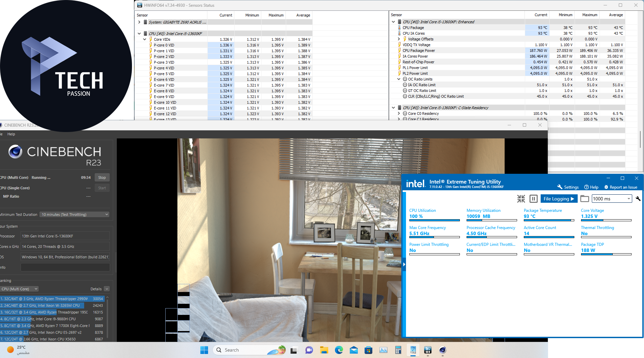Open the Help menu in Cinebench
The image size is (644, 358).
11,134
